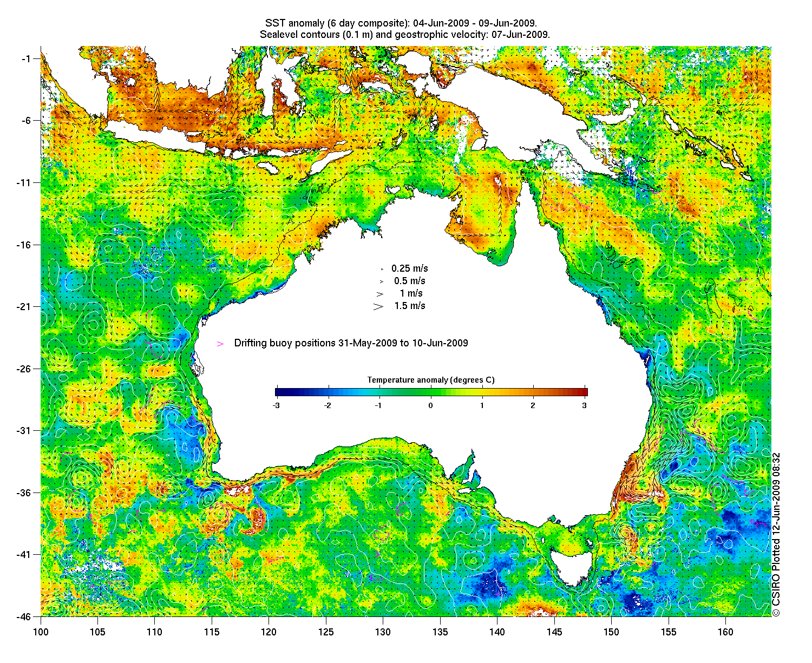Click the '0.25 m/s' legend label
The width and height of the screenshot is (812, 663).
click(x=410, y=268)
